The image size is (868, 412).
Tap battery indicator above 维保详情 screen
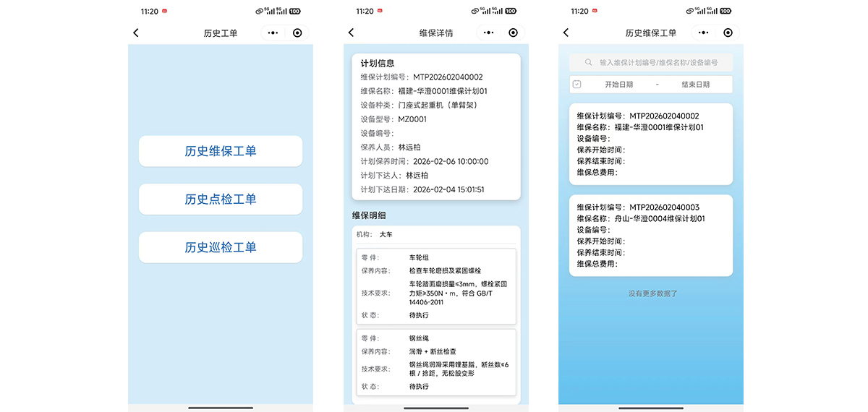pos(511,11)
